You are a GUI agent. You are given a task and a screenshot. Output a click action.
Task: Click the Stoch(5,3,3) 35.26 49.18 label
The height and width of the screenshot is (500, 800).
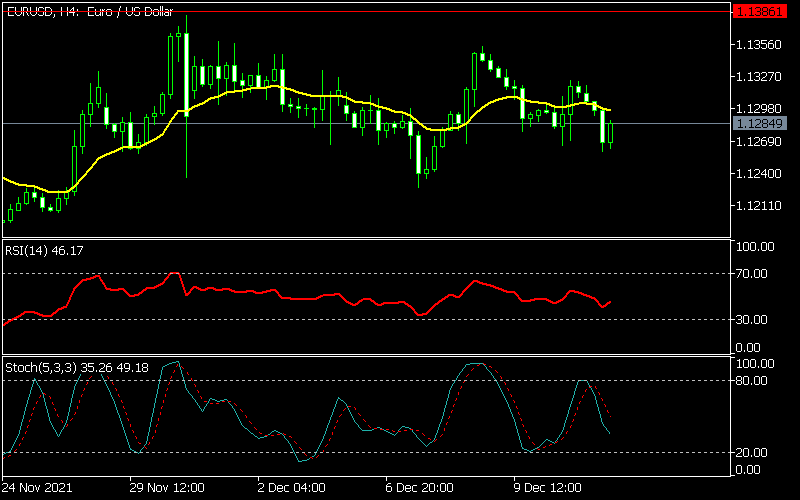click(x=77, y=367)
